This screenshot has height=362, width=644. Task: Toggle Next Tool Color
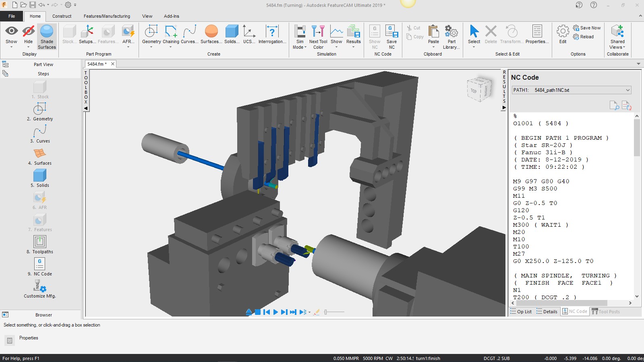(x=318, y=37)
